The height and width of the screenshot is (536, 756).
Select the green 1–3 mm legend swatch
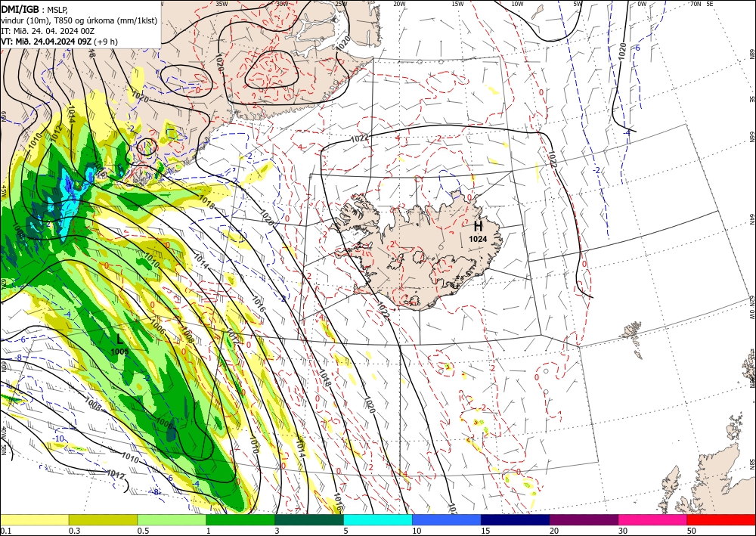(240, 519)
